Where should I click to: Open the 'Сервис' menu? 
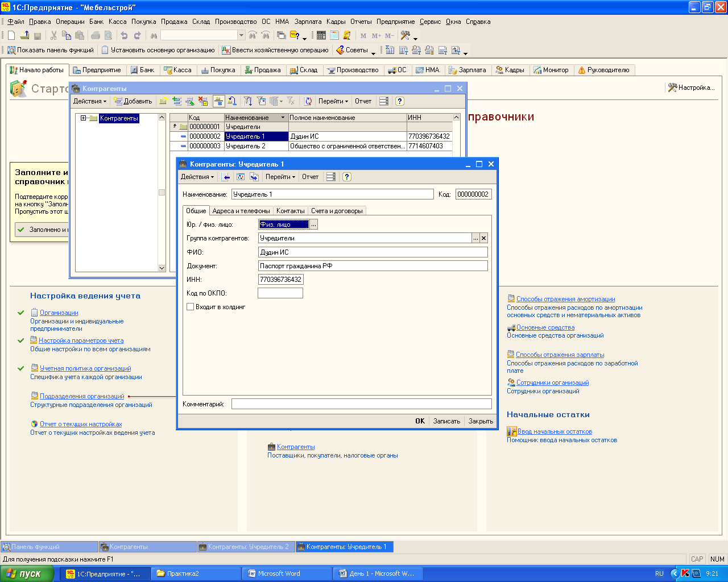click(430, 22)
